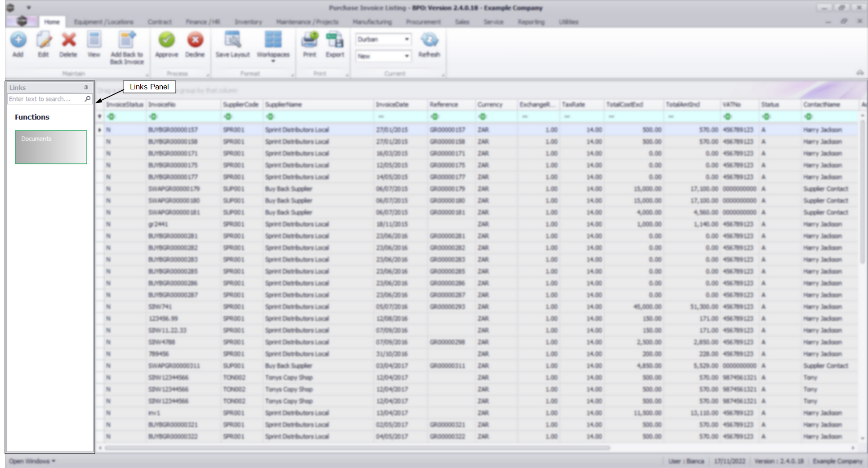The height and width of the screenshot is (468, 868).
Task: Click the red Delete icon
Action: [68, 44]
